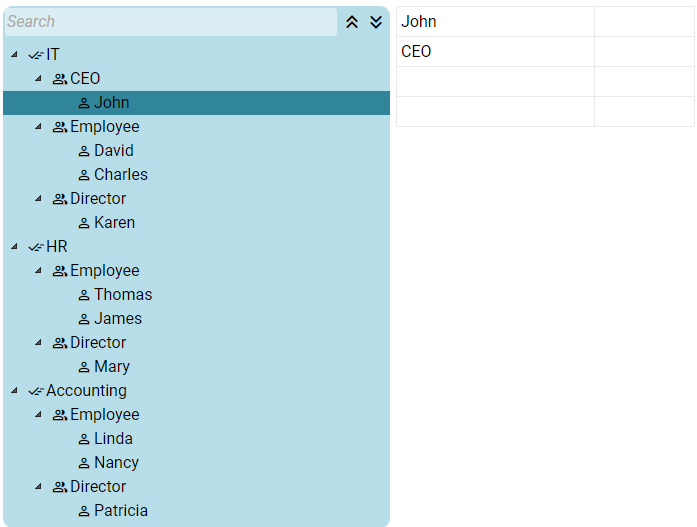Collapse the HR Employee group arrow

click(38, 270)
